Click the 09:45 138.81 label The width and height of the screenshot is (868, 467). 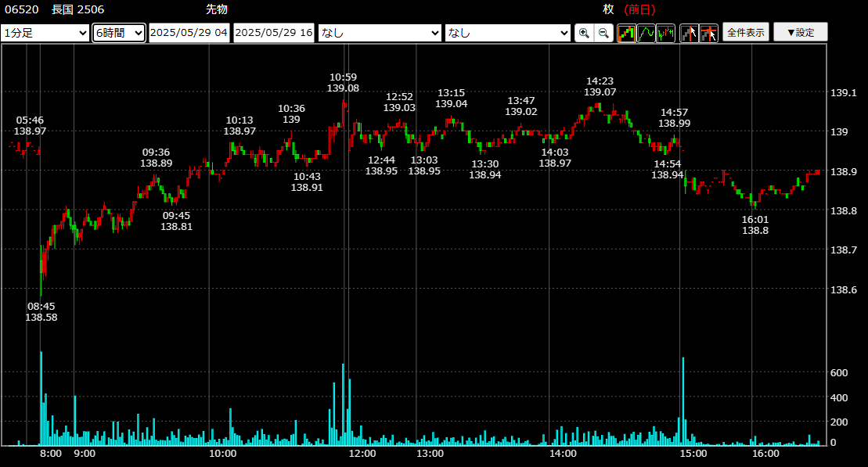click(177, 221)
